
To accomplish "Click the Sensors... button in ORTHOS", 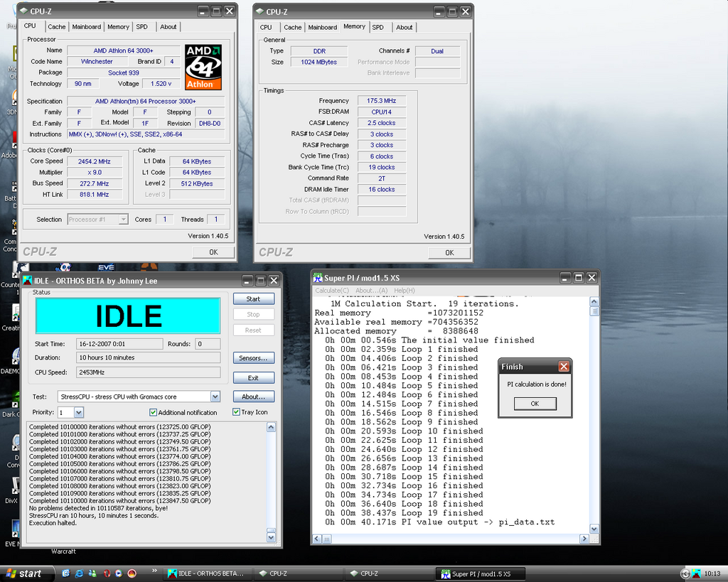I will point(254,358).
